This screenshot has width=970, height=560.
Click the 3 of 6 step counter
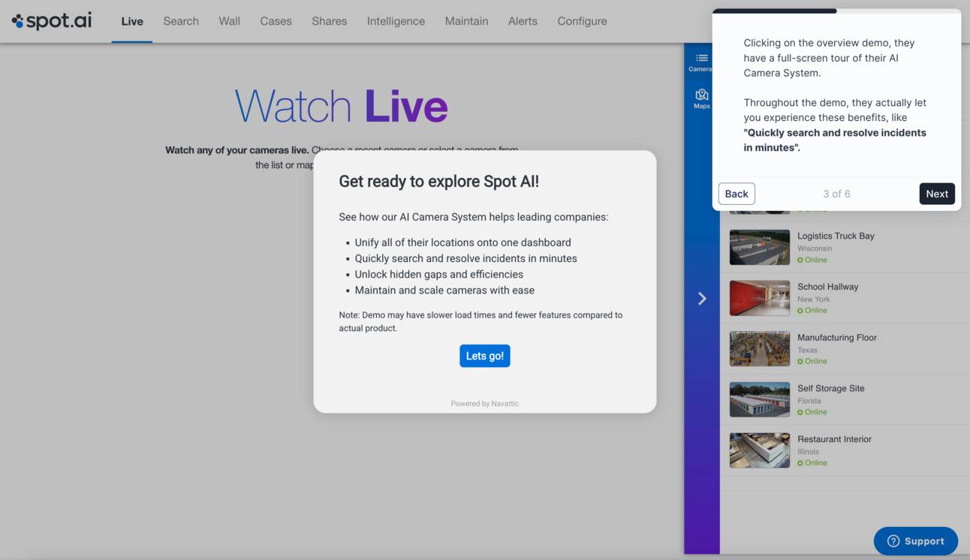click(836, 194)
